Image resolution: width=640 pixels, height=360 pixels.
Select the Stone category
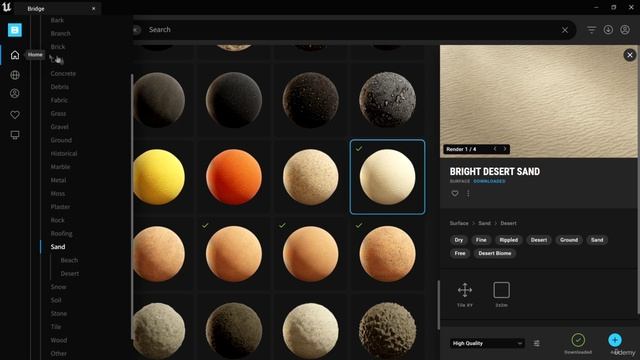click(x=59, y=313)
